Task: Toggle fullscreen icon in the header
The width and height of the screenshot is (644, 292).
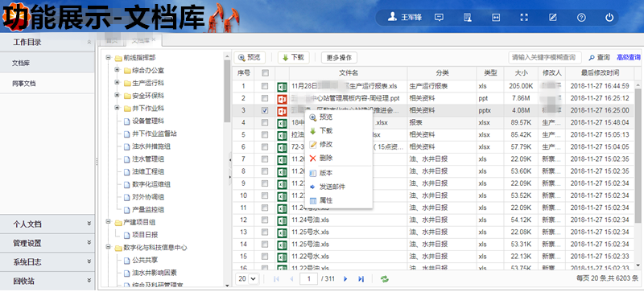Action: (x=524, y=17)
